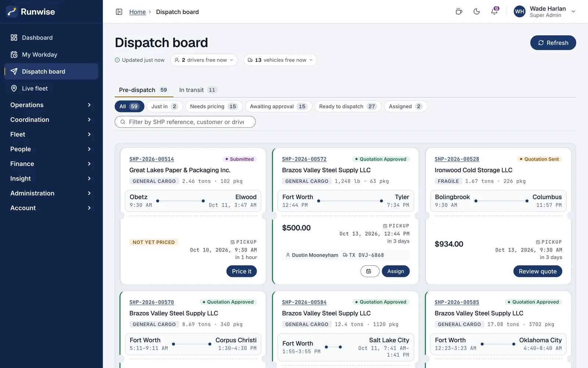Click the FRAGILE cargo tag
The width and height of the screenshot is (588, 368).
coord(448,181)
